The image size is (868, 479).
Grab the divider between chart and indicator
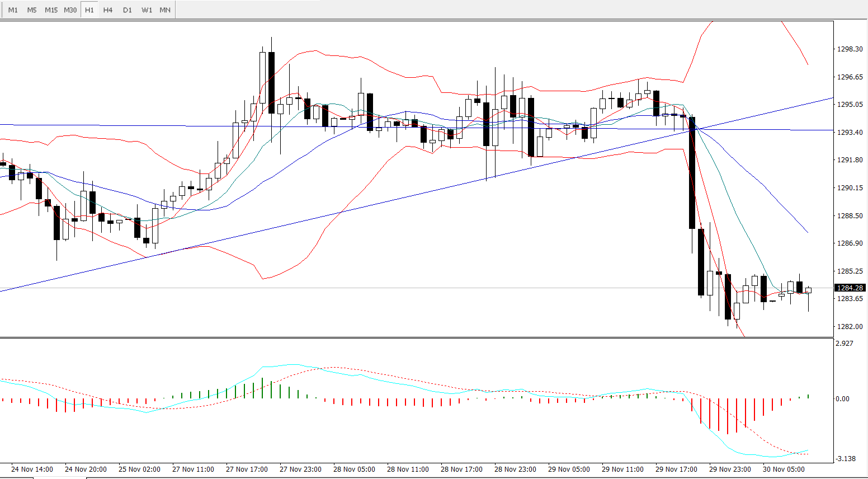417,337
